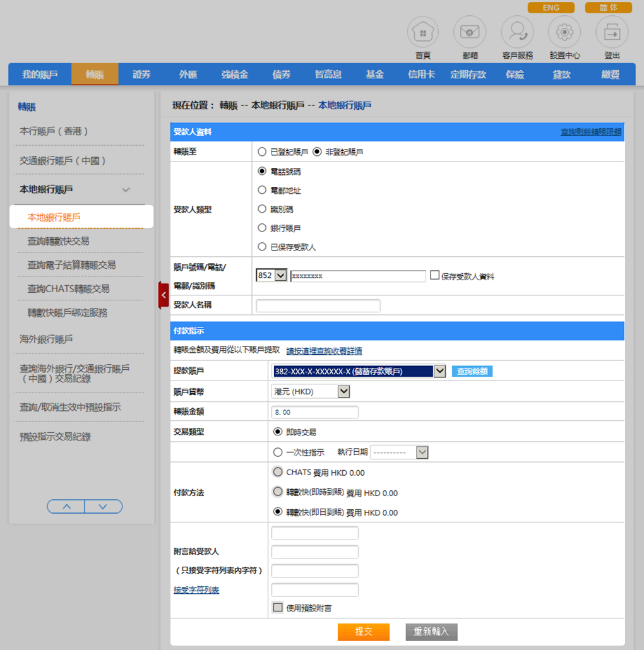Screen dimensions: 644x650
Task: Click the 查詢餘額 balance button
Action: [472, 371]
